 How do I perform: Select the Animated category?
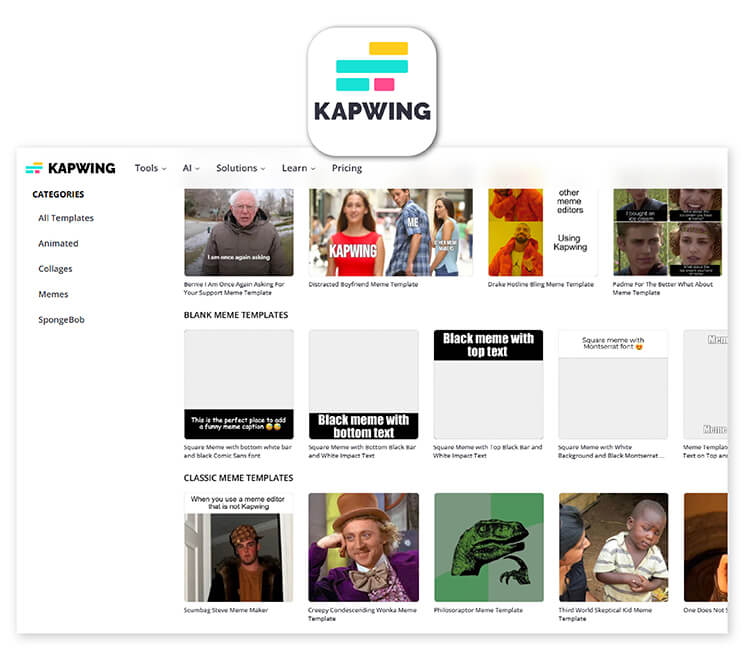[58, 243]
